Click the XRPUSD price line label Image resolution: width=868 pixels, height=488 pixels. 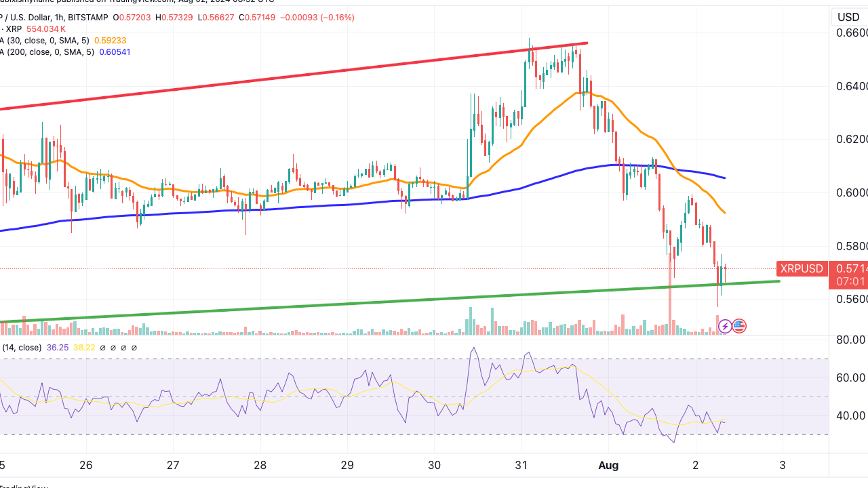tap(802, 268)
